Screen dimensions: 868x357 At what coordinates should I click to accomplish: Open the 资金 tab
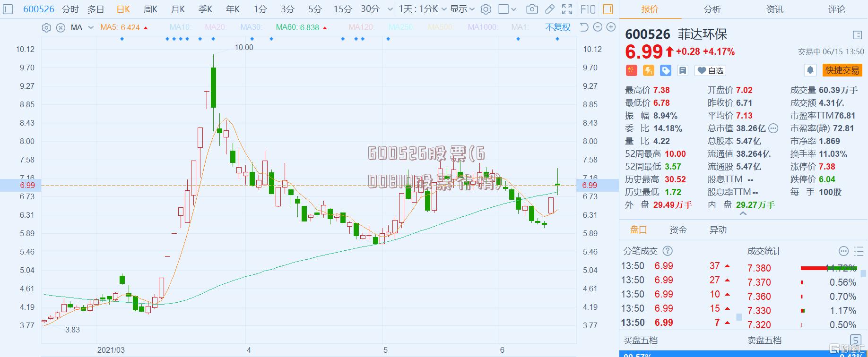[678, 230]
